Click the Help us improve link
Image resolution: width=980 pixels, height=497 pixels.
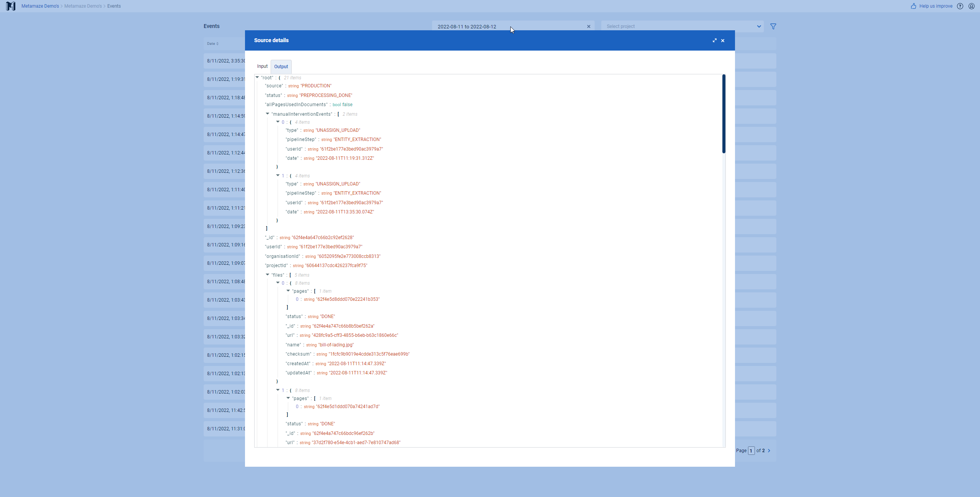coord(936,6)
